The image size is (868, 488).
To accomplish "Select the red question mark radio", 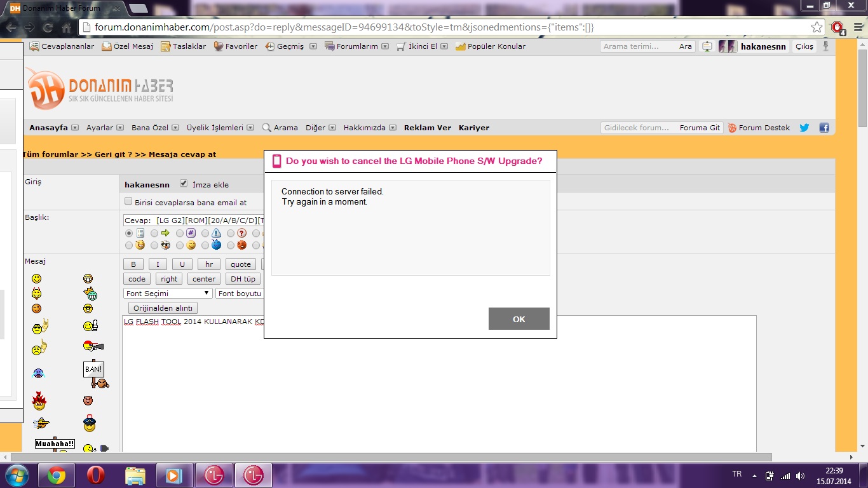I will pos(231,233).
